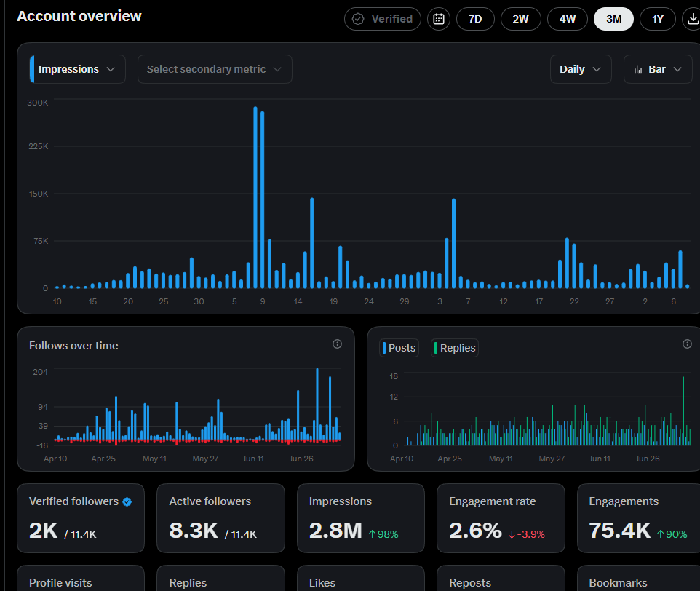Select the Reposts metric card
Screen dimensions: 700x591
point(501,579)
